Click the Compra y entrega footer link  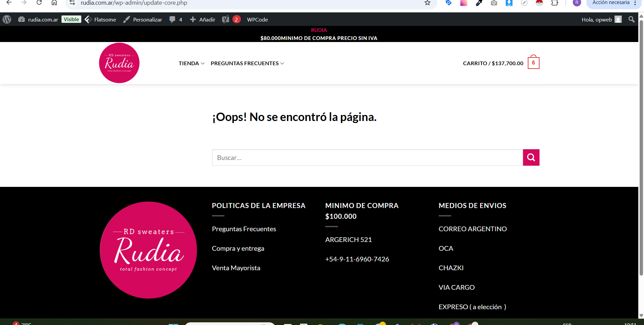pos(238,248)
